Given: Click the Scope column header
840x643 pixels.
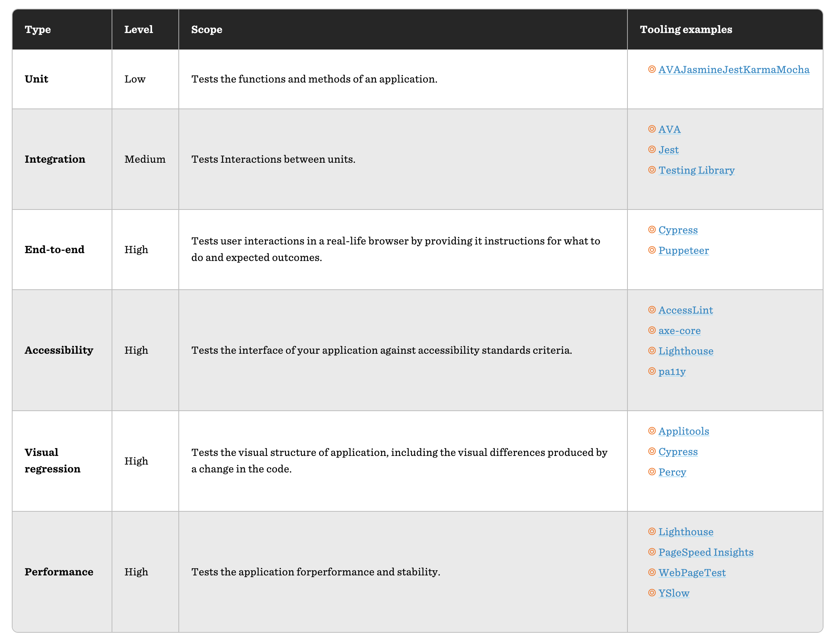Looking at the screenshot, I should point(207,29).
